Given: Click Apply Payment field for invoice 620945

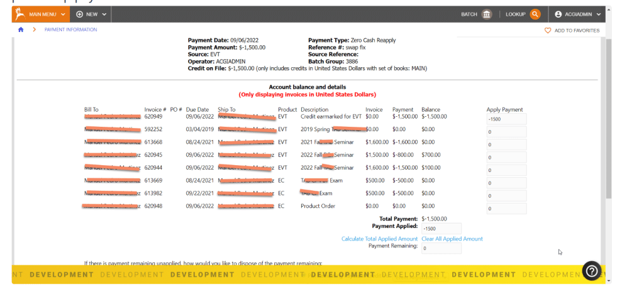Looking at the screenshot, I should coord(506,158).
